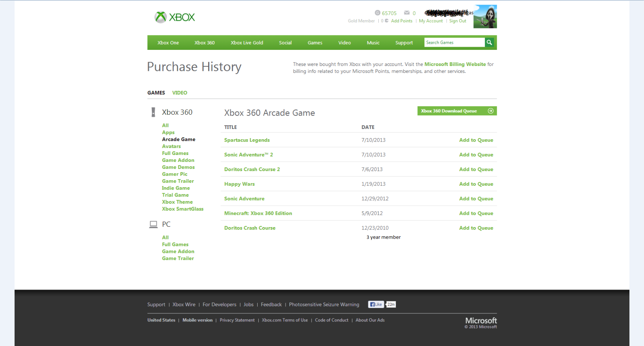Click the Facebook Like button in footer

376,305
